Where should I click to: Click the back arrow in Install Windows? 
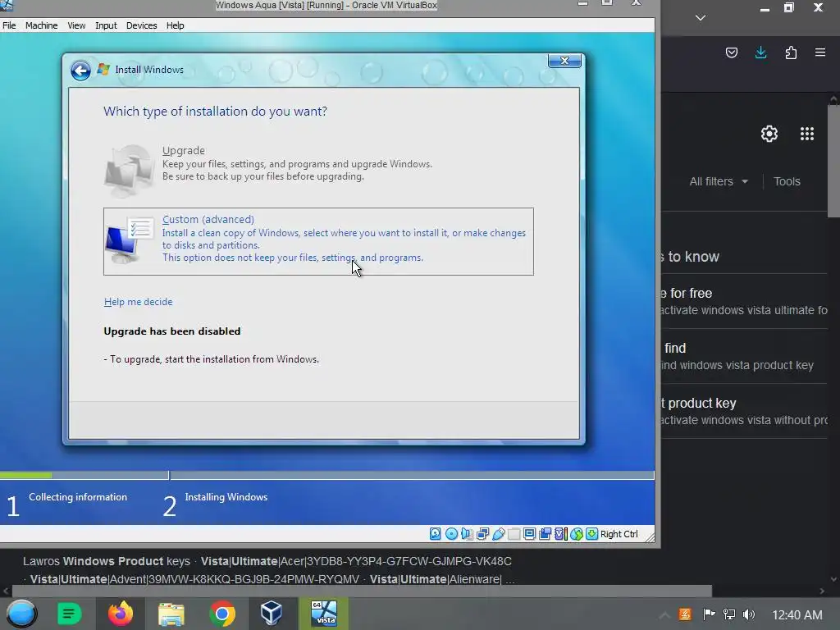point(80,71)
